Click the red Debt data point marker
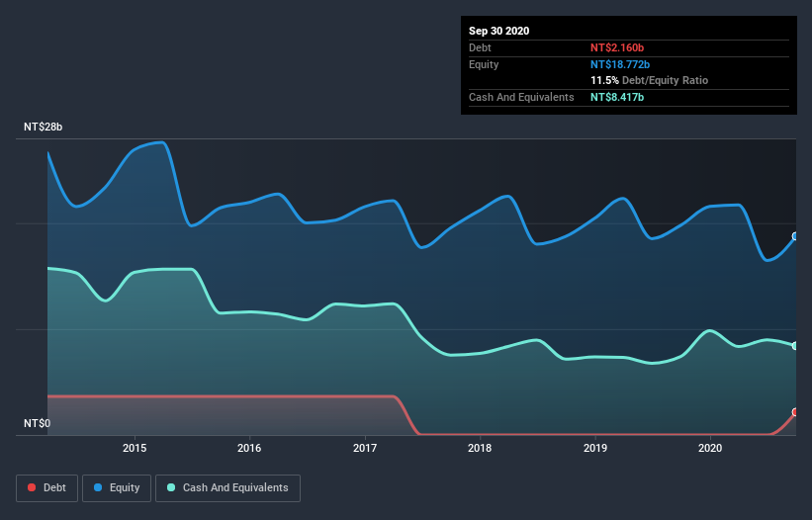 [795, 412]
